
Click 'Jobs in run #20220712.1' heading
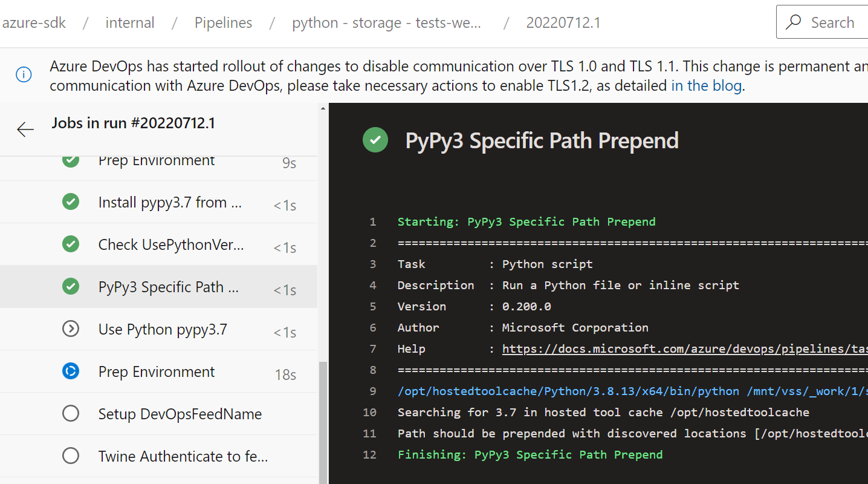point(134,123)
